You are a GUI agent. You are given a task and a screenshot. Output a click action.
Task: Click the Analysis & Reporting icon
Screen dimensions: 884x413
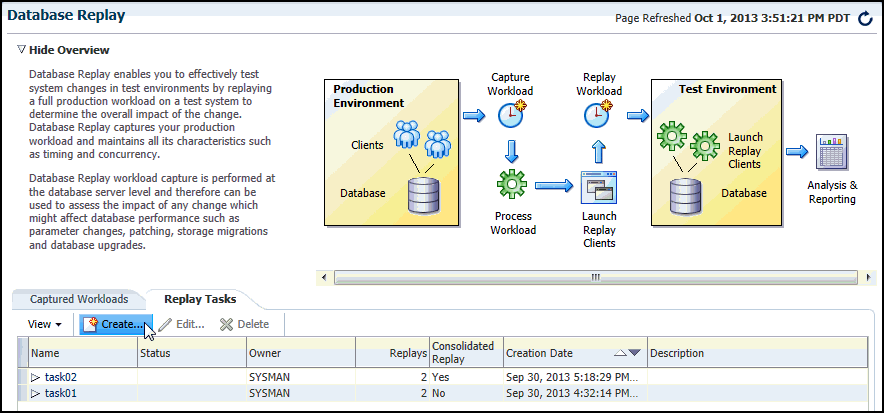point(831,153)
